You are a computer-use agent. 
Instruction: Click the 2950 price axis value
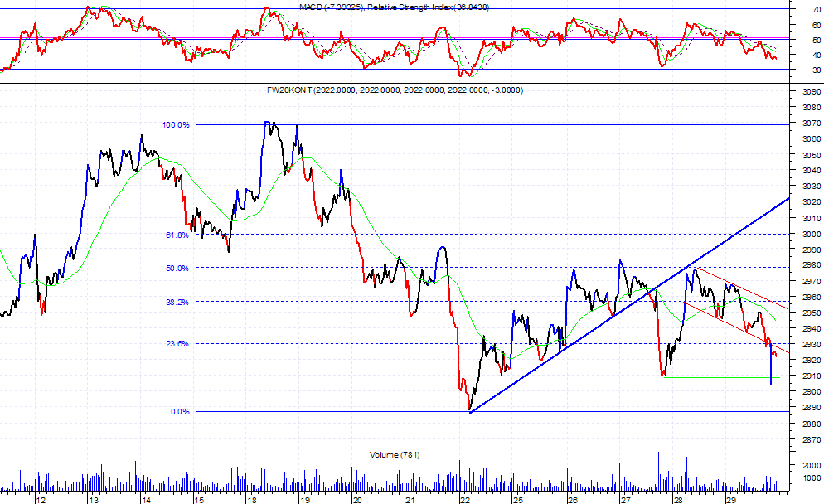coord(812,313)
